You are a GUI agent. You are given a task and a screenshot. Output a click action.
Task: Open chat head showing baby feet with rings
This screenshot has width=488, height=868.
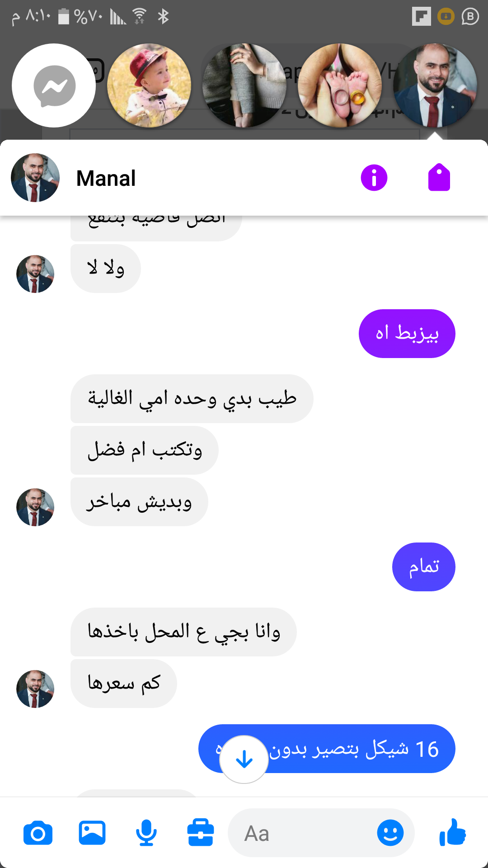pyautogui.click(x=340, y=85)
